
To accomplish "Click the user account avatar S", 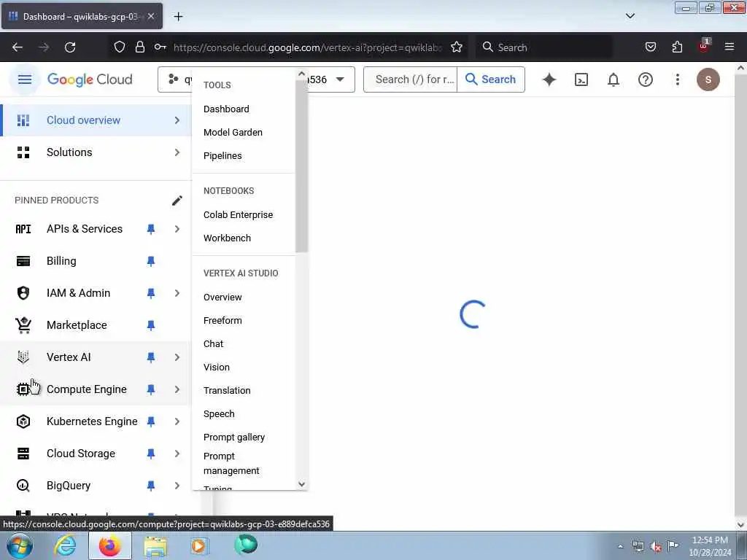I will (x=708, y=79).
